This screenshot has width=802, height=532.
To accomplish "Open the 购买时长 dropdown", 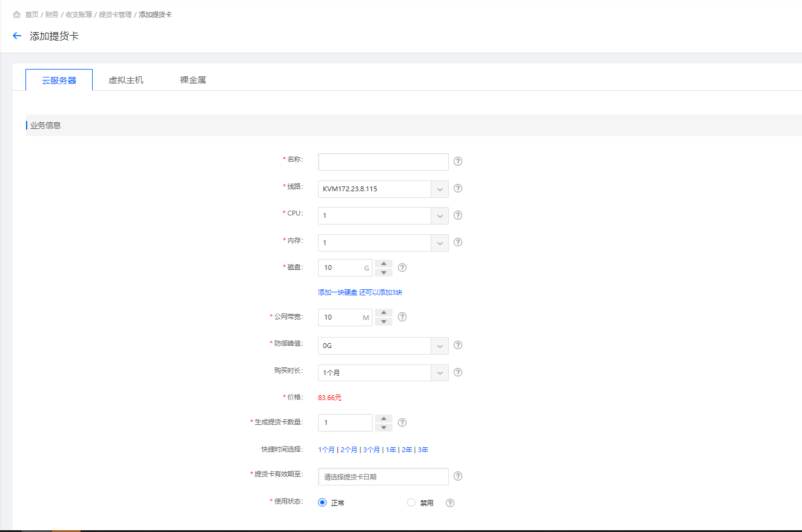I will (x=383, y=373).
